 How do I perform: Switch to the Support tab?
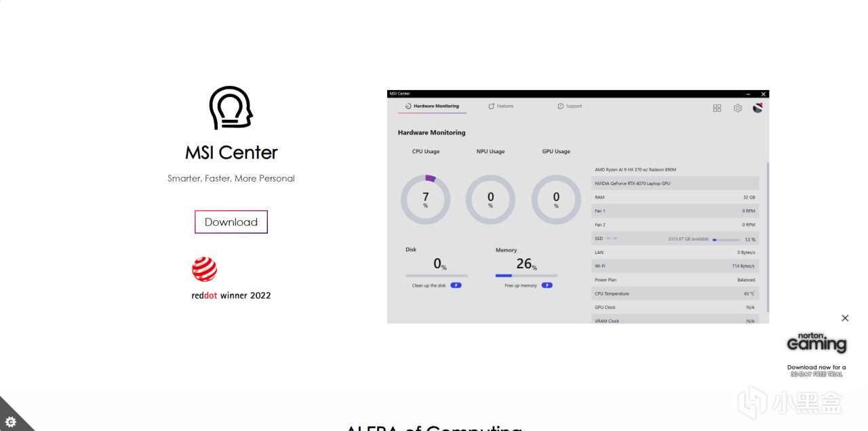(x=570, y=106)
